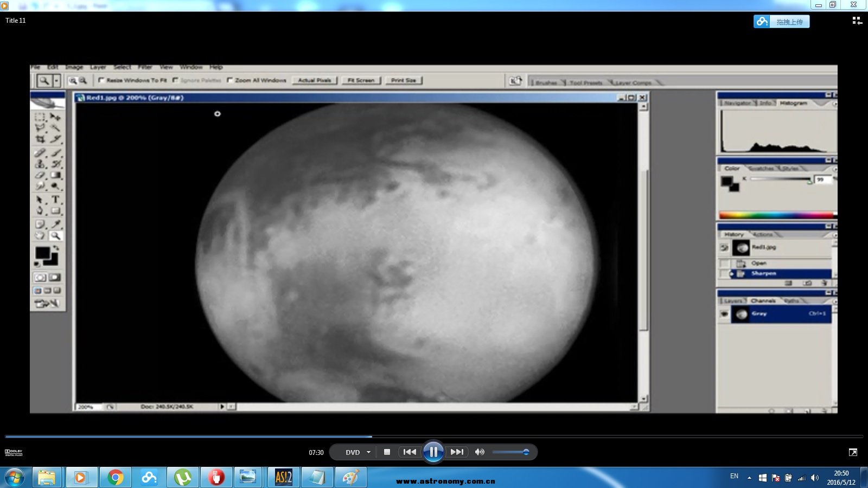Image resolution: width=868 pixels, height=488 pixels.
Task: Enable Resize Windows To Fit checkbox
Action: point(101,80)
